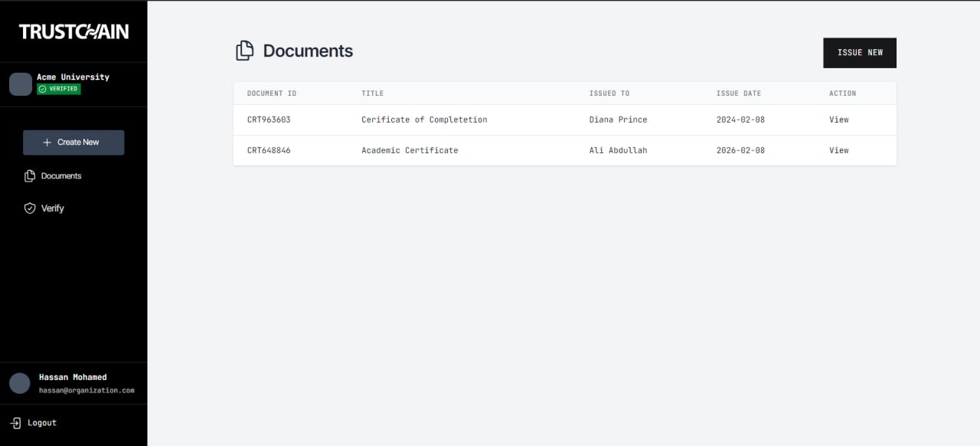Click the hassan@organization.com email

point(87,391)
